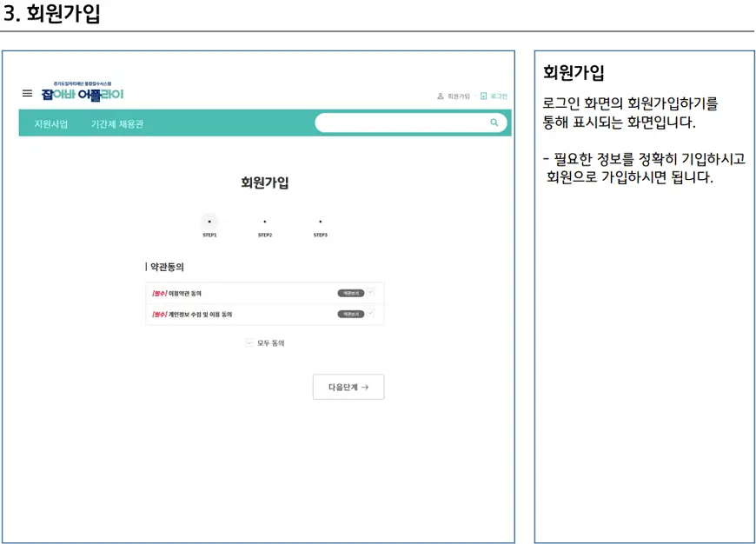The height and width of the screenshot is (544, 756).
Task: Click the STEP1 indicator dot
Action: point(209,222)
